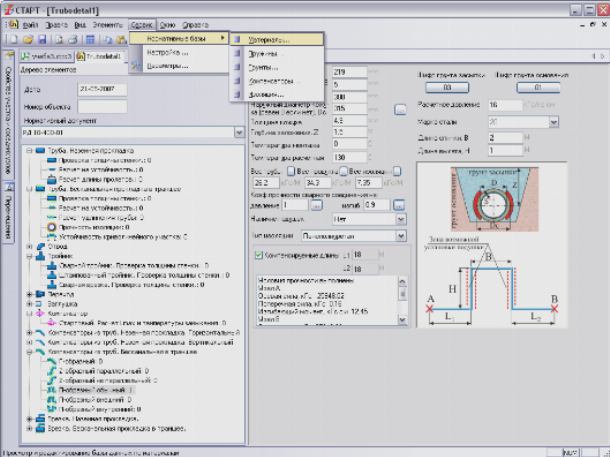The height and width of the screenshot is (457, 610).
Task: Click the Save diskette toolbar icon
Action: coord(42,39)
